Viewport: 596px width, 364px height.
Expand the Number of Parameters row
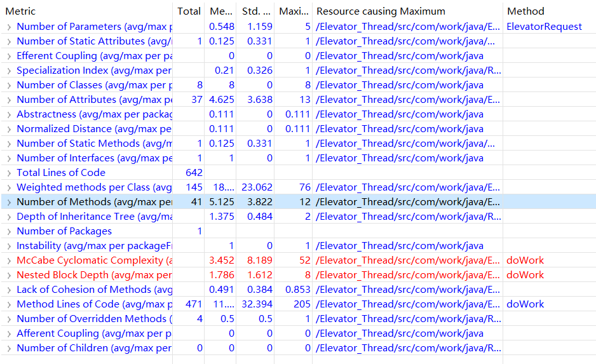click(9, 27)
